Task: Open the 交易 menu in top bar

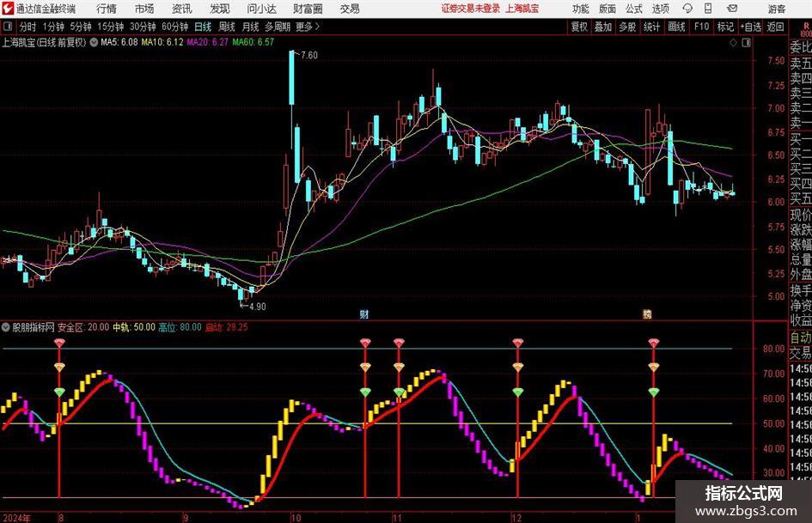Action: coord(350,9)
